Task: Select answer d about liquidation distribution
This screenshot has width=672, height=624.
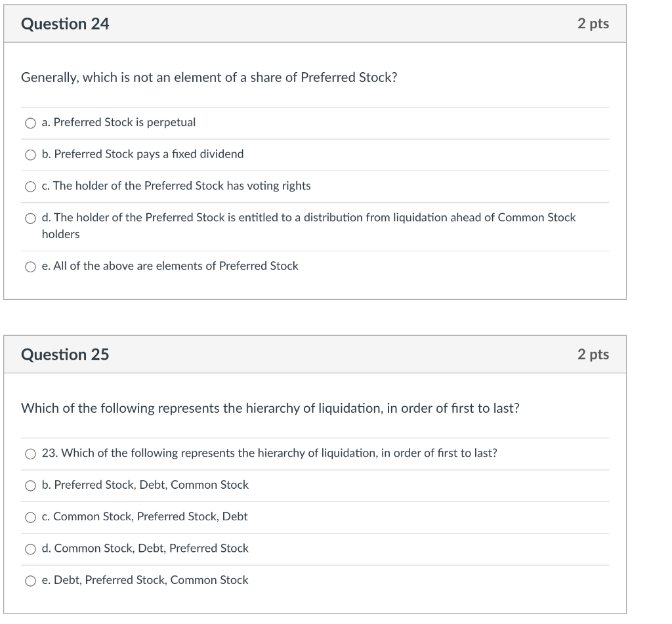Action: 30,218
